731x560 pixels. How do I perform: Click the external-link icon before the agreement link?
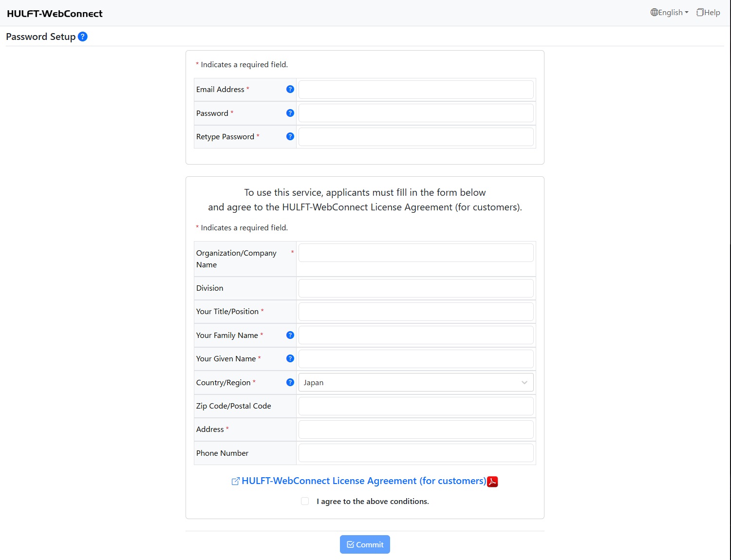click(235, 481)
